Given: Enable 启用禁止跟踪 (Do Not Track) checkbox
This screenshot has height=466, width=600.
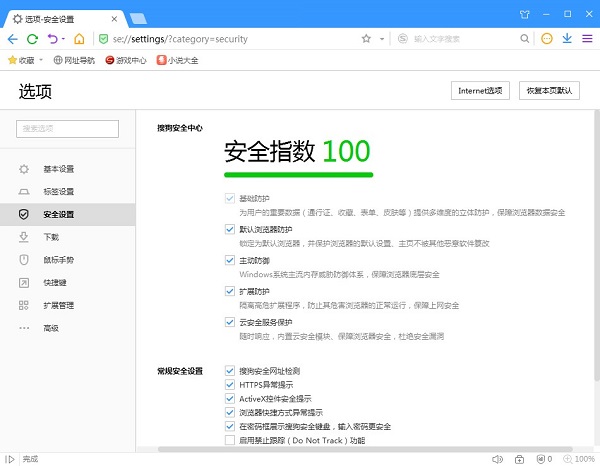Looking at the screenshot, I should tap(230, 440).
